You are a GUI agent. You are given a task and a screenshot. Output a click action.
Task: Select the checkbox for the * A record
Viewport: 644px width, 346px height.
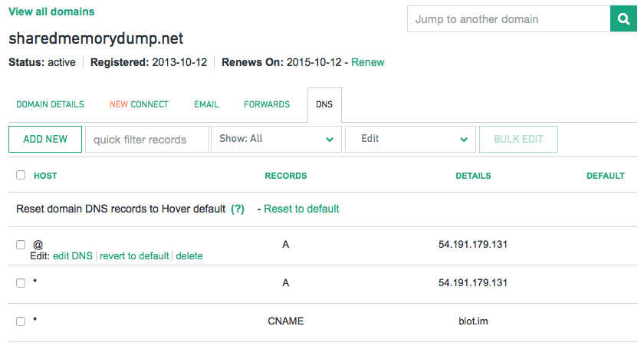click(x=21, y=283)
